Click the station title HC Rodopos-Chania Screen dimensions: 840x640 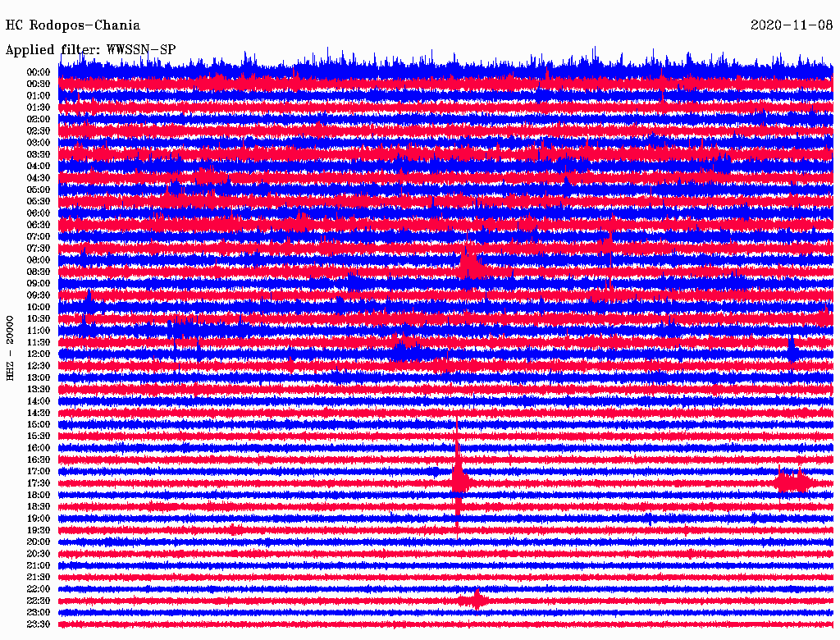pos(73,25)
